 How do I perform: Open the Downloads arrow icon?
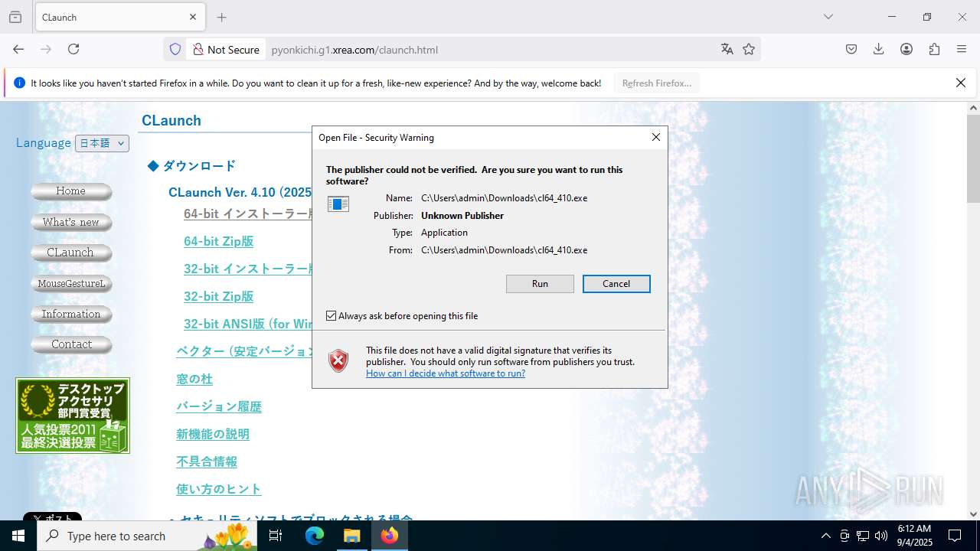[878, 49]
